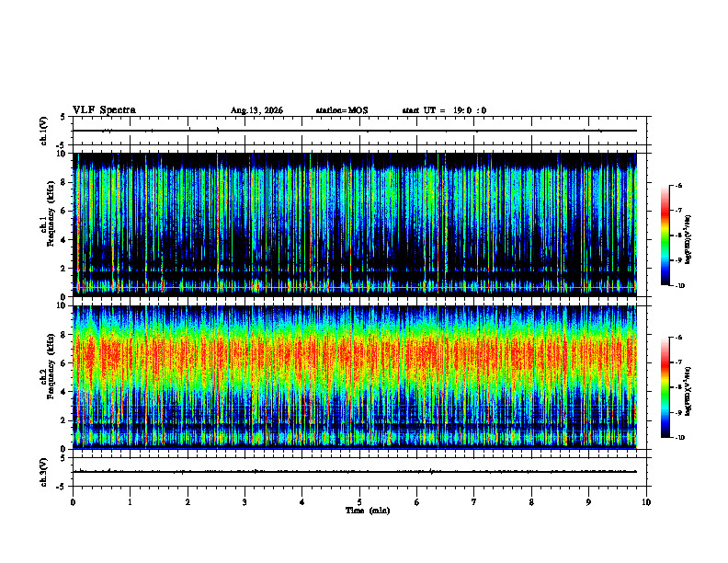Click the '-6' label on ch.2 color bar
Screen dimensions: 728x563
[x=678, y=338]
